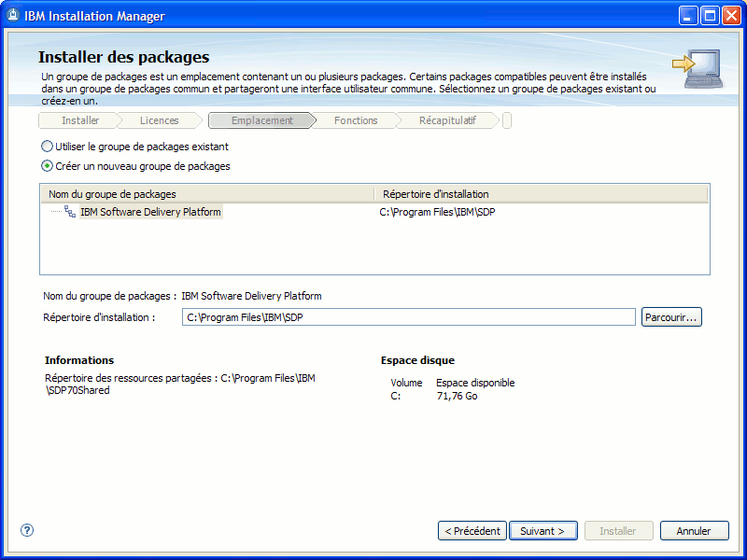Click the install wizard computer icon
This screenshot has height=560, width=747.
click(698, 69)
